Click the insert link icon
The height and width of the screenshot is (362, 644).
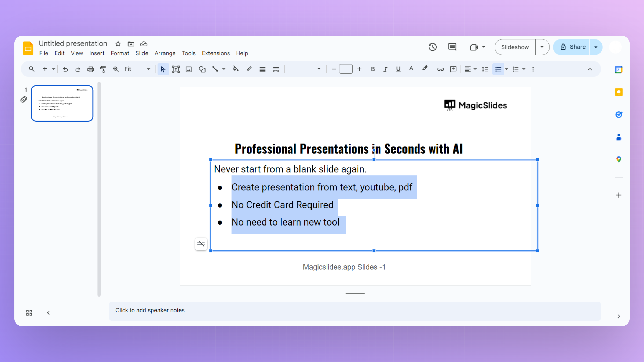click(440, 69)
